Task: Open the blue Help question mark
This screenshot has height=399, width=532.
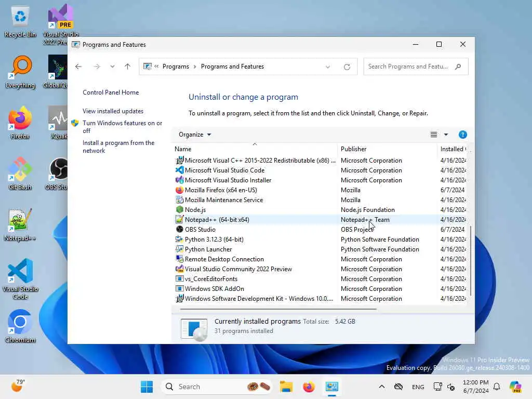Action: pos(462,135)
